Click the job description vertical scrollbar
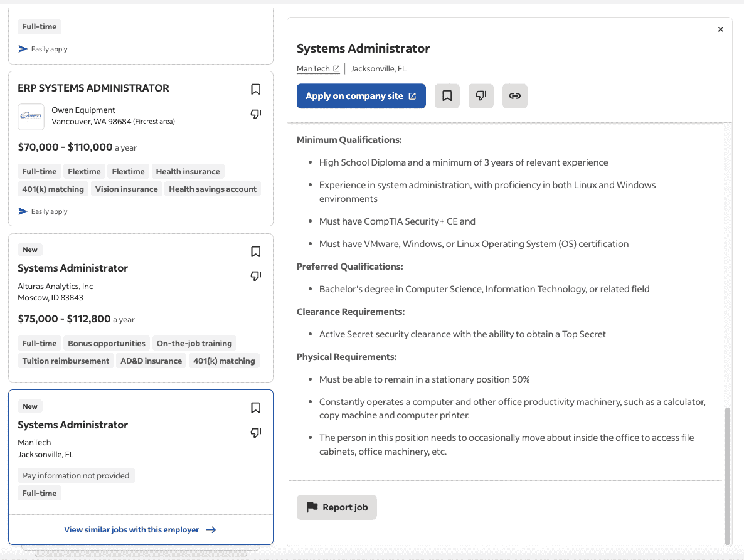Screen dimensions: 744x560 point(728,476)
